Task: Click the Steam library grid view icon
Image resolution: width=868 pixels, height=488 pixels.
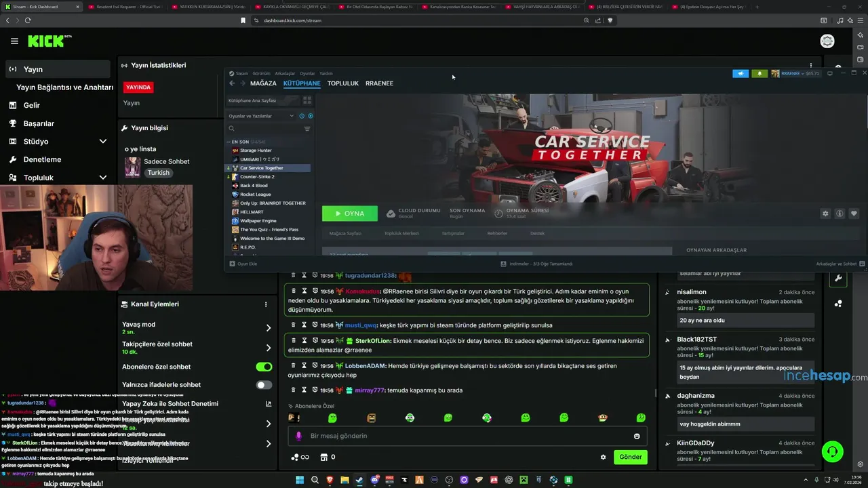Action: coord(307,100)
